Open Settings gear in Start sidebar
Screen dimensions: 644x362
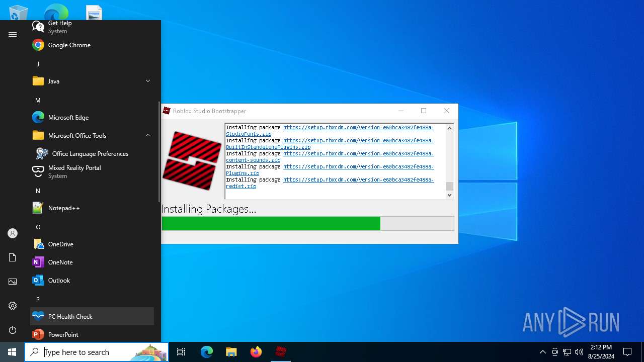13,306
